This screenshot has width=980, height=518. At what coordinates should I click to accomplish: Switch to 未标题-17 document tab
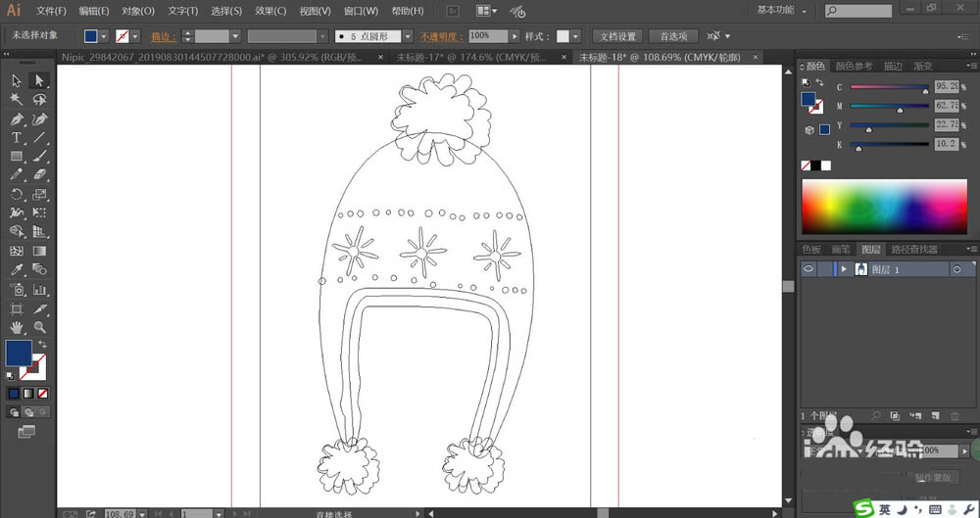[x=470, y=57]
